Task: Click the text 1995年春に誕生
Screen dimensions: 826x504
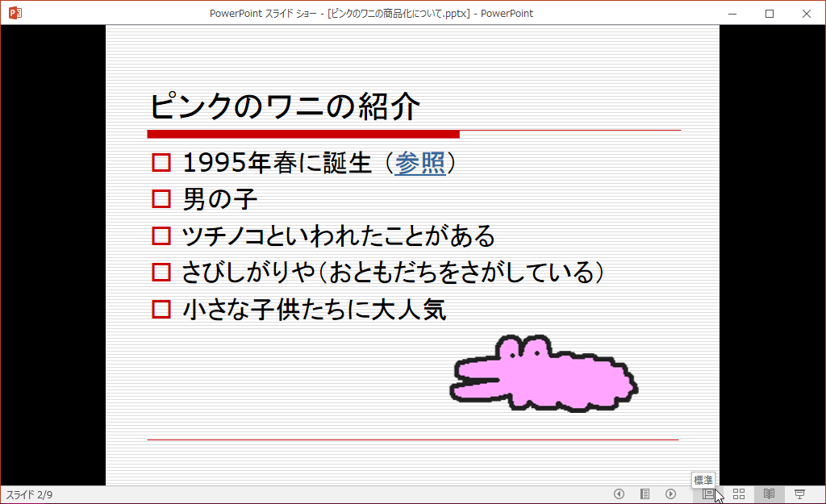Action: point(277,163)
